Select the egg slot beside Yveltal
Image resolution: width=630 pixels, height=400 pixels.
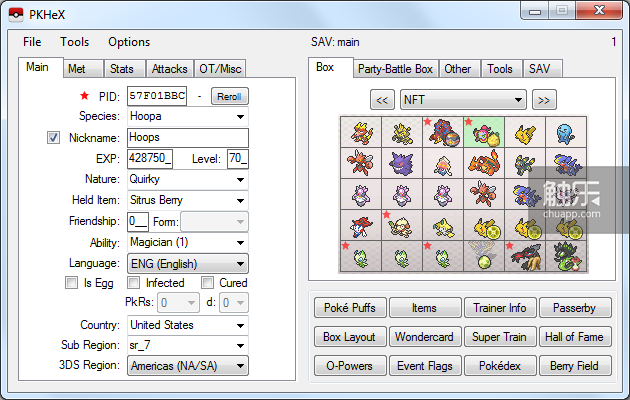(x=484, y=256)
